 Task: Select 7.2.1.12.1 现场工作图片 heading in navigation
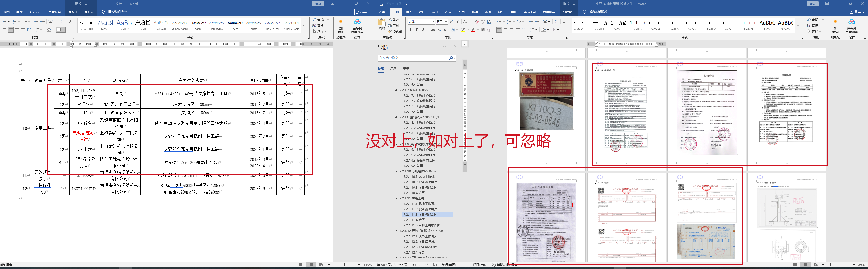[x=420, y=236]
